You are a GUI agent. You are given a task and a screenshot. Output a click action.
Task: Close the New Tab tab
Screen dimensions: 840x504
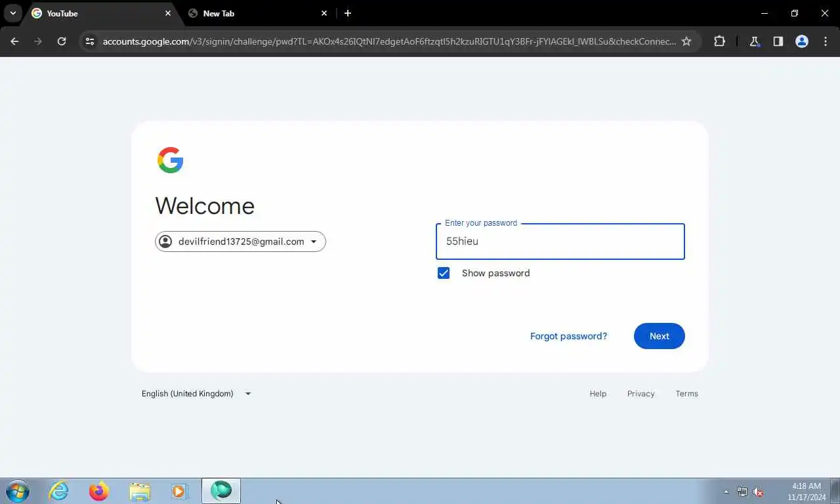tap(324, 13)
